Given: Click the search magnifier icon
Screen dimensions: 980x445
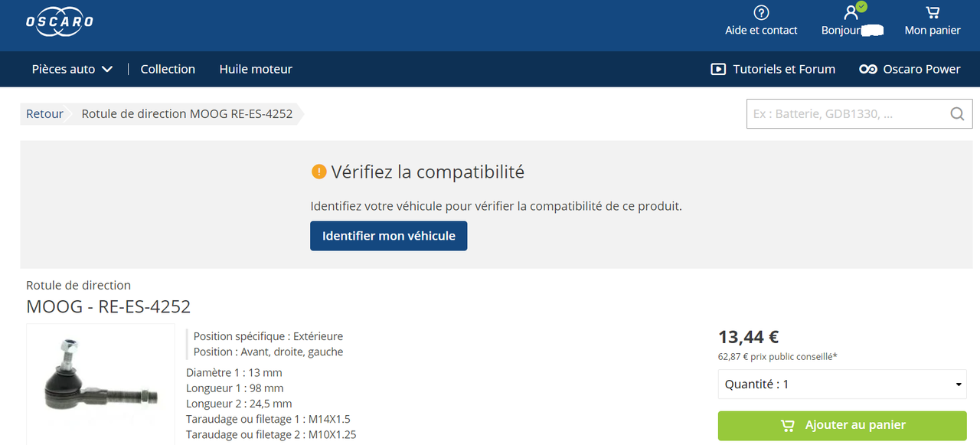Looking at the screenshot, I should point(957,114).
